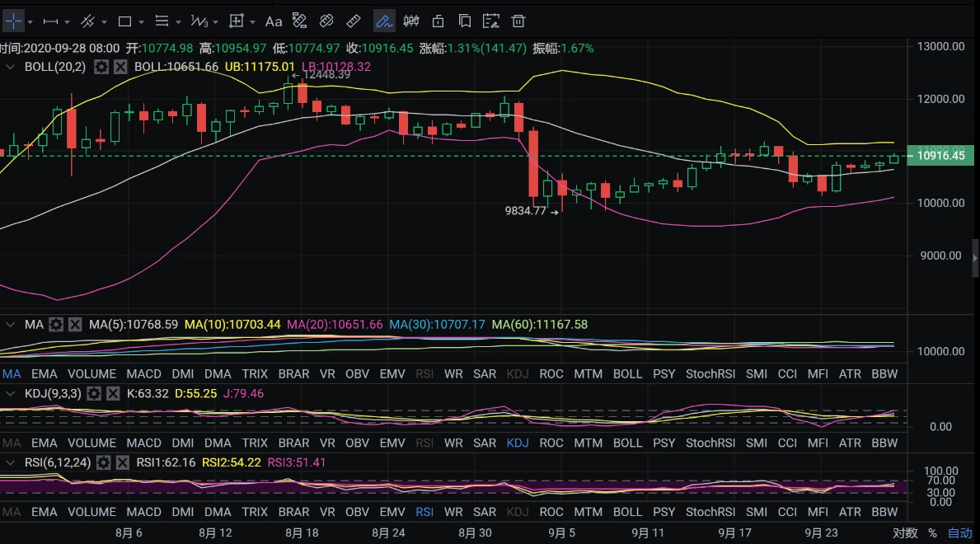Select OBV tab in bottom indicator row
The height and width of the screenshot is (544, 980).
click(x=357, y=512)
